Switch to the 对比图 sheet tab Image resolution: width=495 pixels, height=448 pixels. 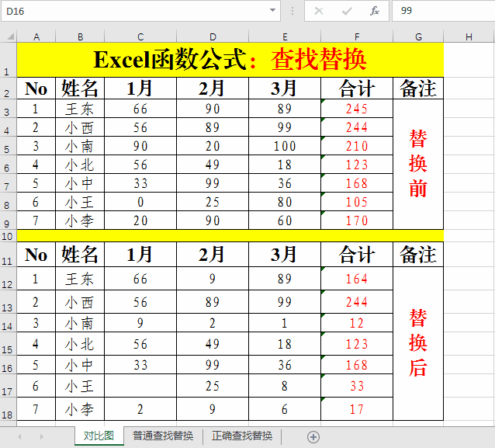pos(99,436)
